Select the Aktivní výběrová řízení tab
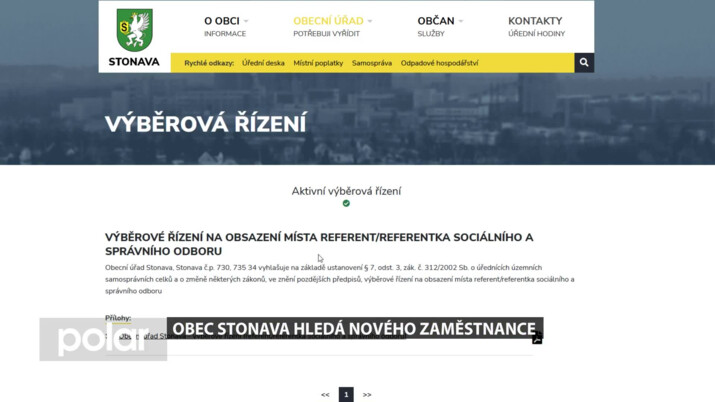715x402 pixels. (x=346, y=190)
